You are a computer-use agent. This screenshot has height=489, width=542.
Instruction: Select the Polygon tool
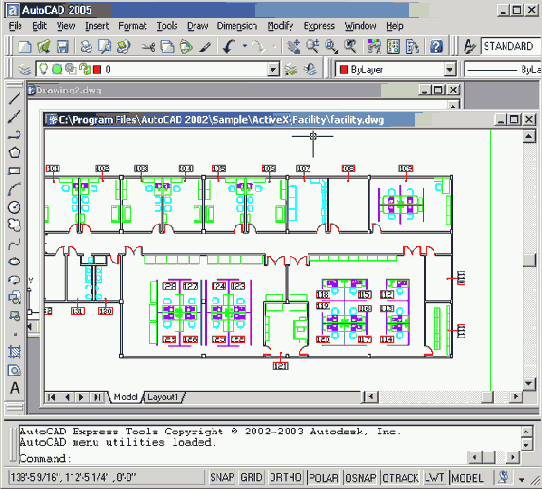click(14, 153)
